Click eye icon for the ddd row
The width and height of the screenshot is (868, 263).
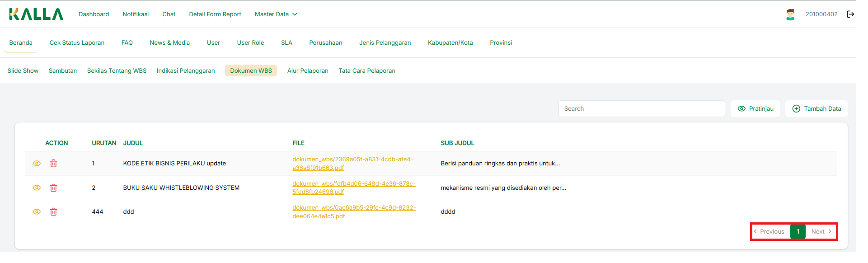pos(37,211)
